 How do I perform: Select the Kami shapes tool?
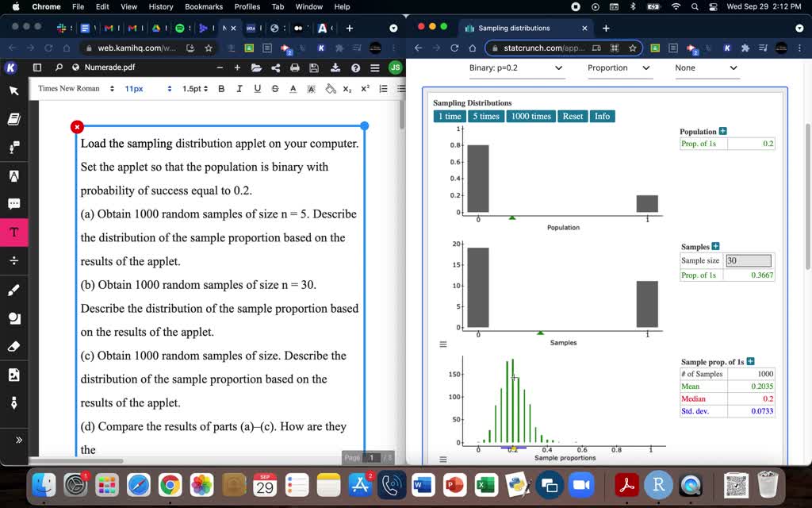14,318
